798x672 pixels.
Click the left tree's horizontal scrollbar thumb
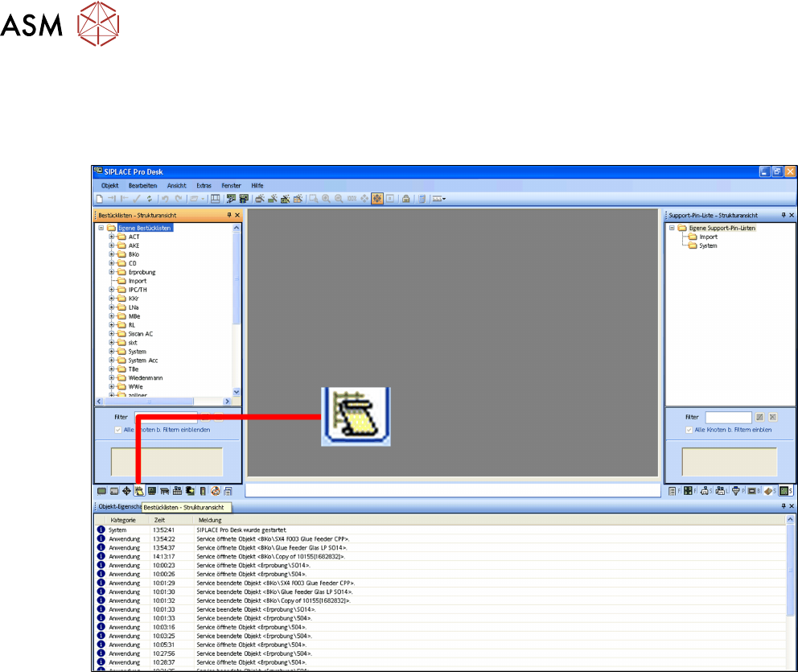(x=149, y=402)
